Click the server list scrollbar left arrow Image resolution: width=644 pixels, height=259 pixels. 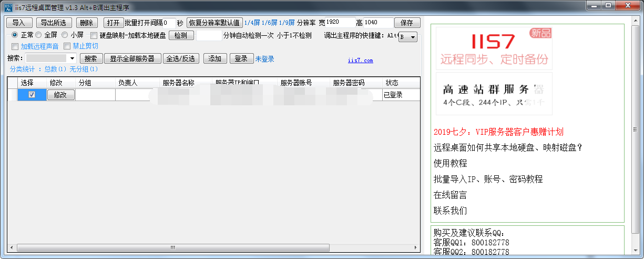(x=11, y=247)
